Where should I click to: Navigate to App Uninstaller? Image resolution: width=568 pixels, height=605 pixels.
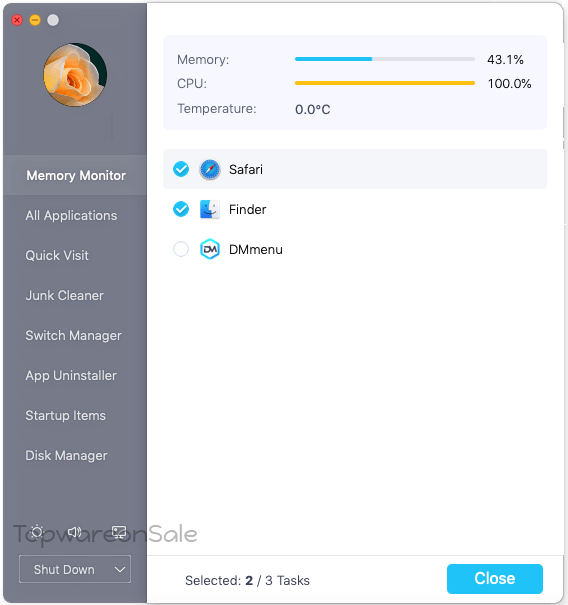(71, 376)
